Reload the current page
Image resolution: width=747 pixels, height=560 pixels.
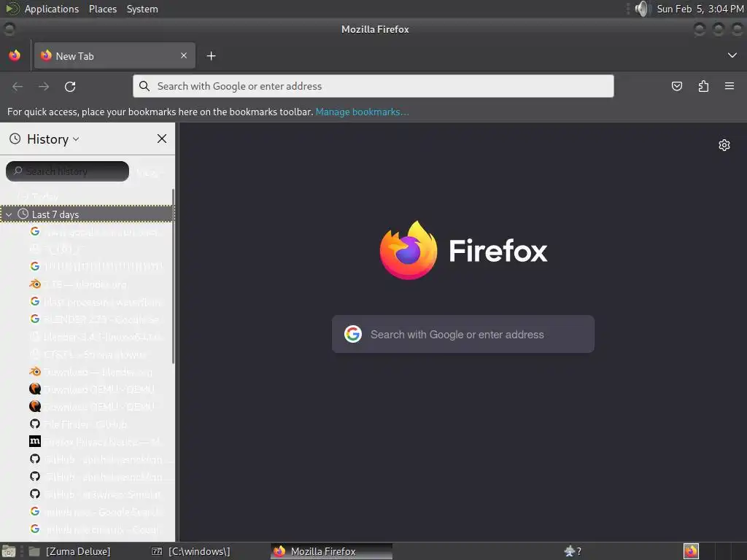(x=70, y=87)
